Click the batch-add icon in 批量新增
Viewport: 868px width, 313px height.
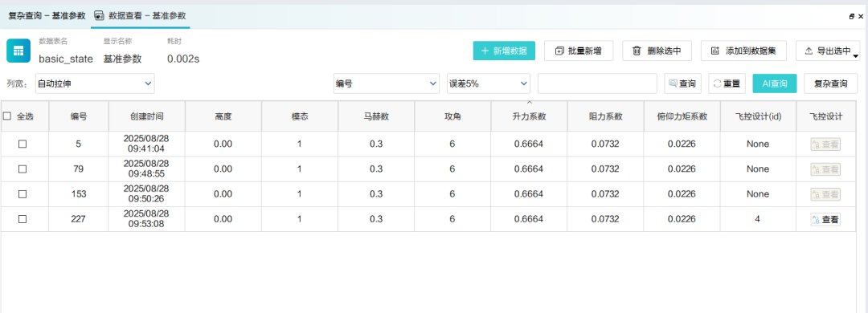pyautogui.click(x=559, y=51)
